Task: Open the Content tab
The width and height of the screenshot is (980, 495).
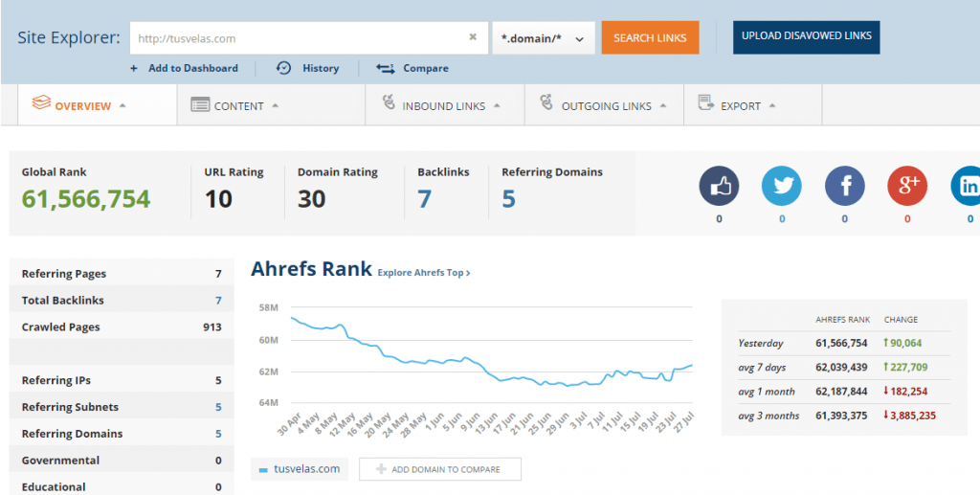Action: pyautogui.click(x=238, y=106)
